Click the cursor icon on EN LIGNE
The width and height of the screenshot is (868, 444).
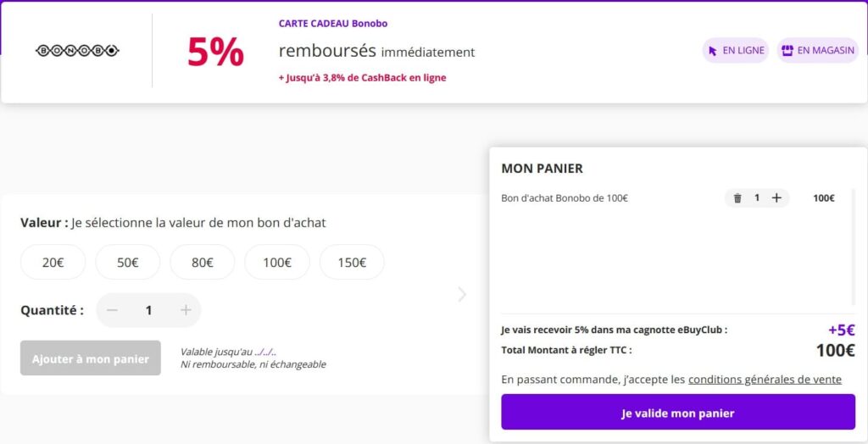713,51
